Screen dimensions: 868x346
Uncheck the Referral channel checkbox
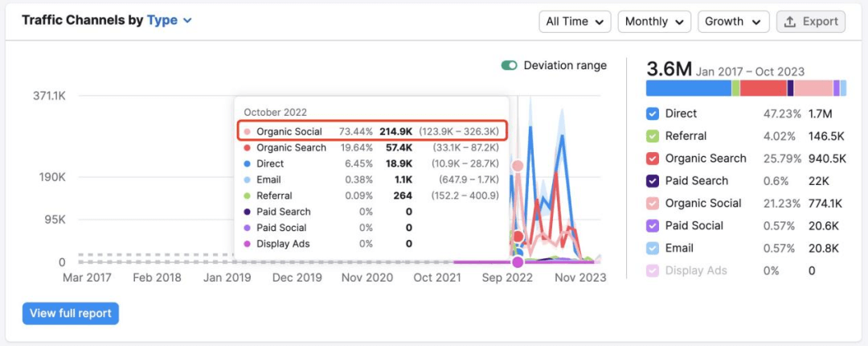point(653,137)
